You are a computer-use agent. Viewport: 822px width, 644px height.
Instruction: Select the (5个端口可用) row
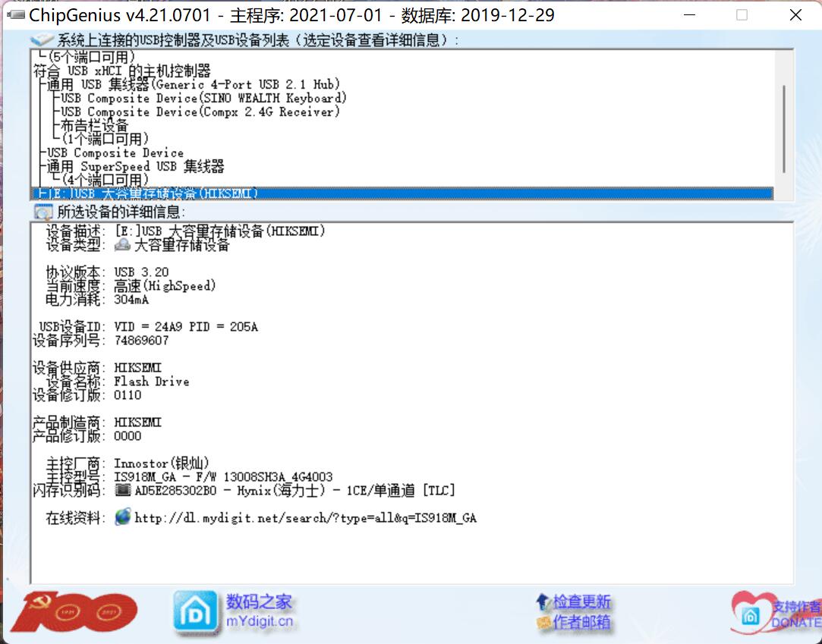tap(92, 57)
